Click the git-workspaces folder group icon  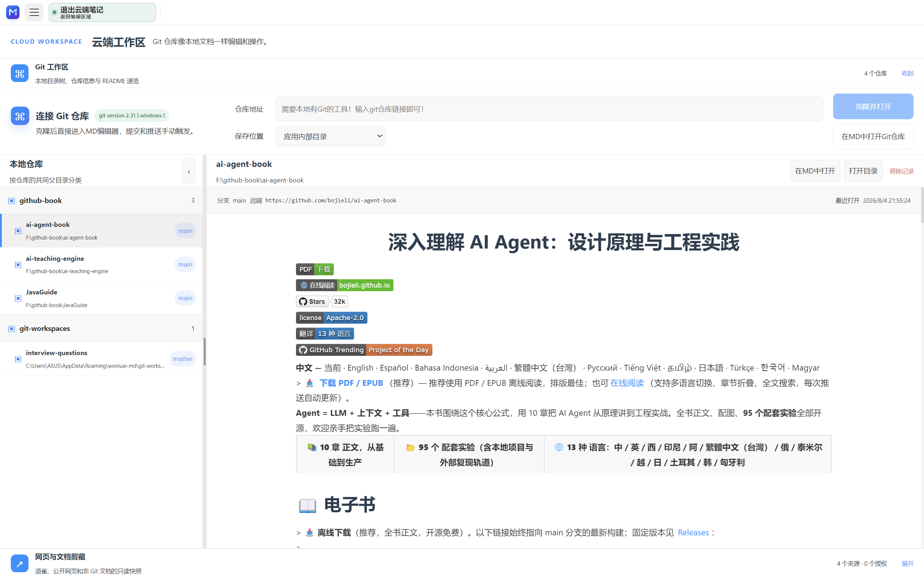click(x=12, y=328)
